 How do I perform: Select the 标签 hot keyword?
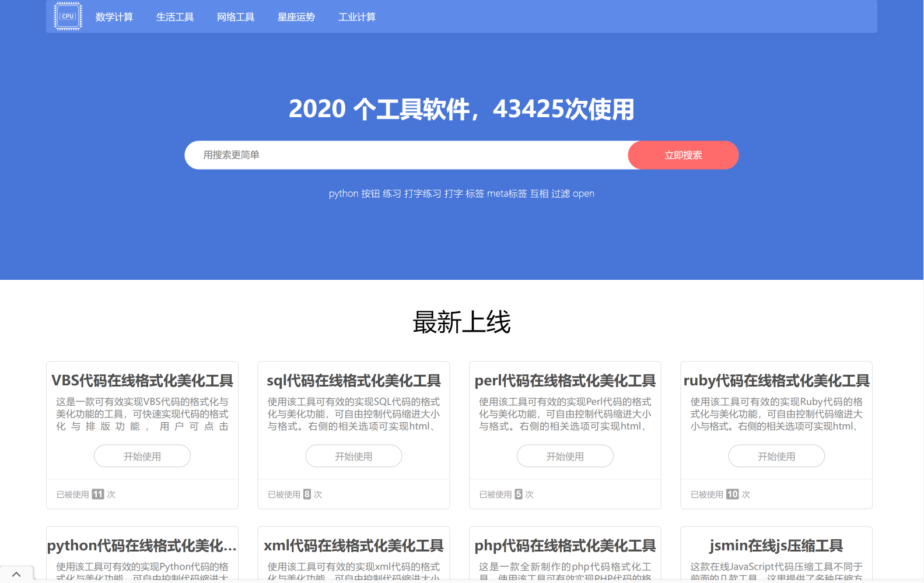(x=475, y=194)
